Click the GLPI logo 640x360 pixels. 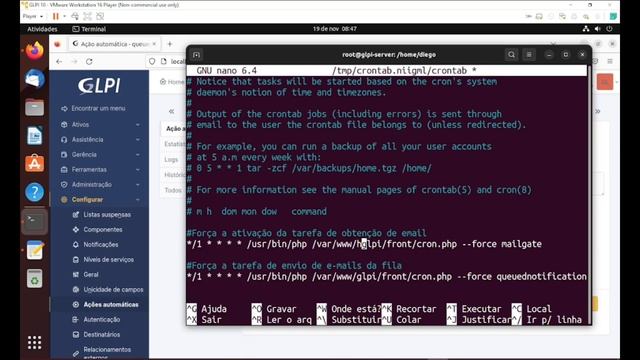coord(99,86)
